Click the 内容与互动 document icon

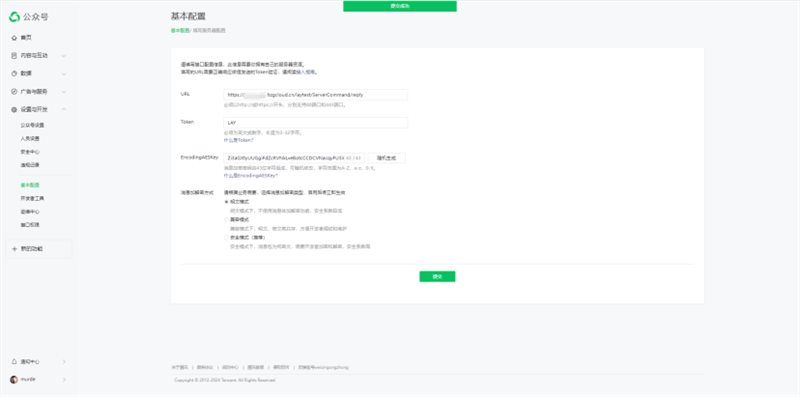[x=14, y=56]
